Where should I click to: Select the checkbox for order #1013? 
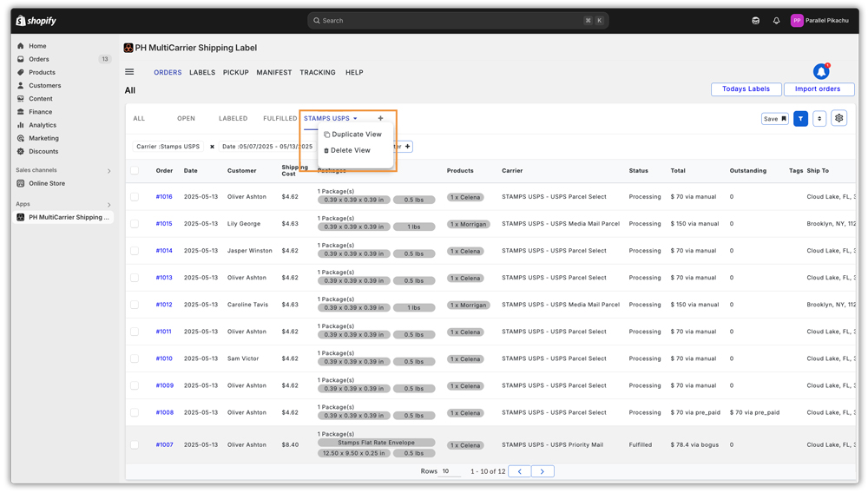coord(135,278)
